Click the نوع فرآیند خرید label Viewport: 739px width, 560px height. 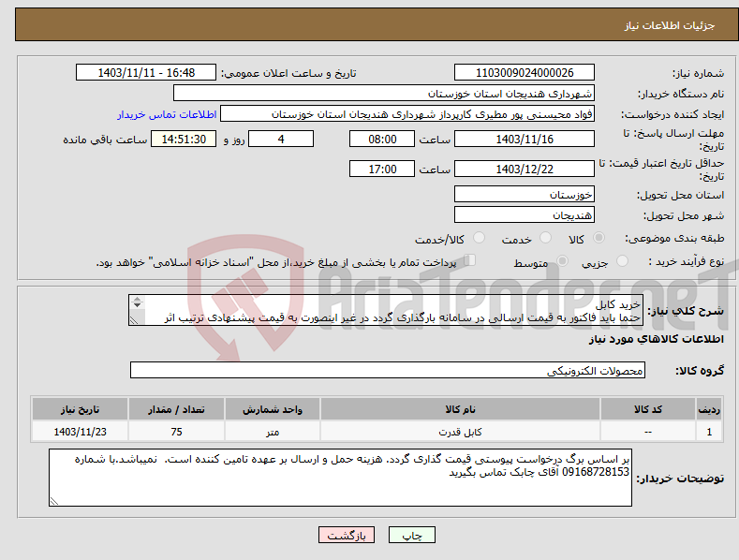(x=686, y=261)
